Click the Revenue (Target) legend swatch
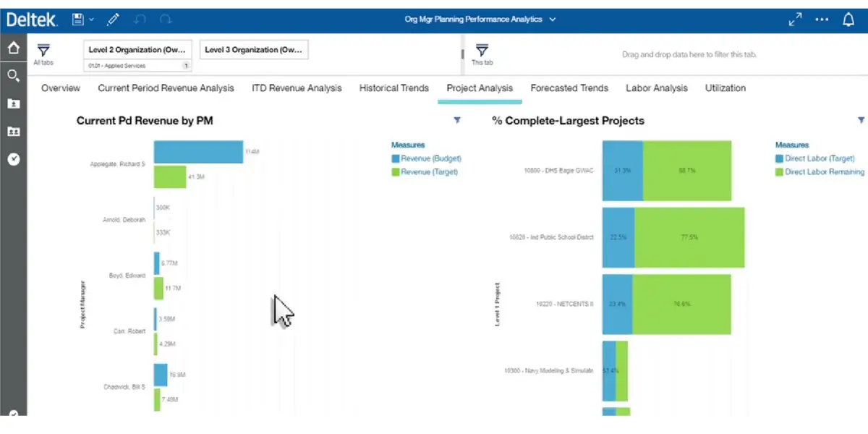 point(395,172)
